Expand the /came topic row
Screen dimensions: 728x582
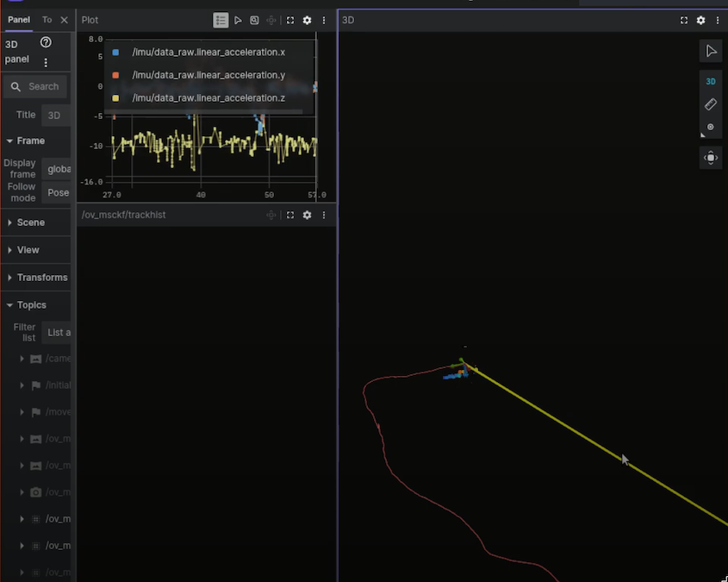[22, 359]
